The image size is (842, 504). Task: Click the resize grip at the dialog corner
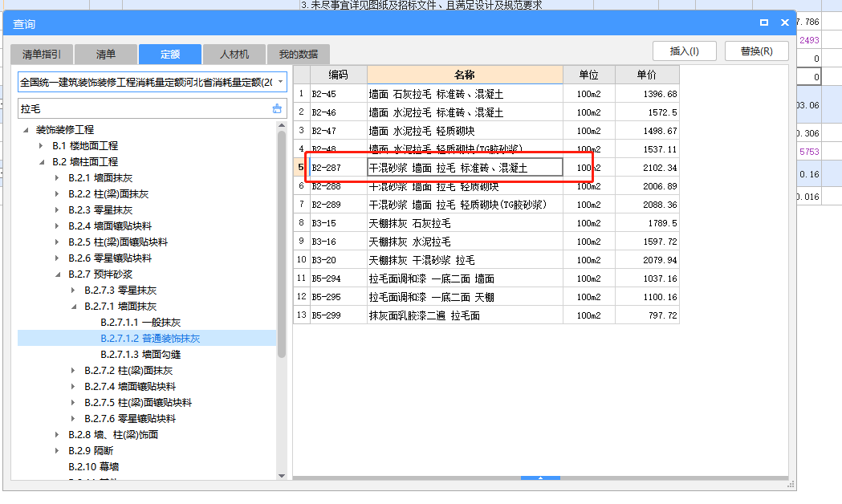(x=791, y=486)
